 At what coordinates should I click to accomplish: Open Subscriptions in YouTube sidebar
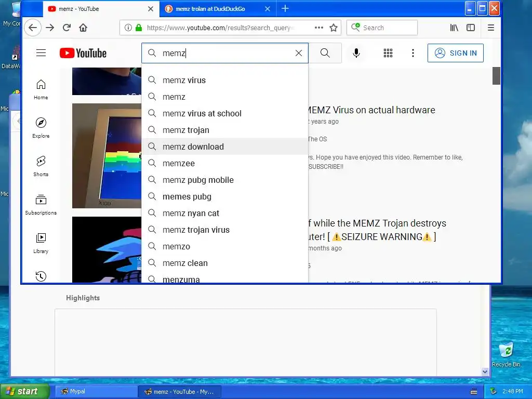(41, 205)
